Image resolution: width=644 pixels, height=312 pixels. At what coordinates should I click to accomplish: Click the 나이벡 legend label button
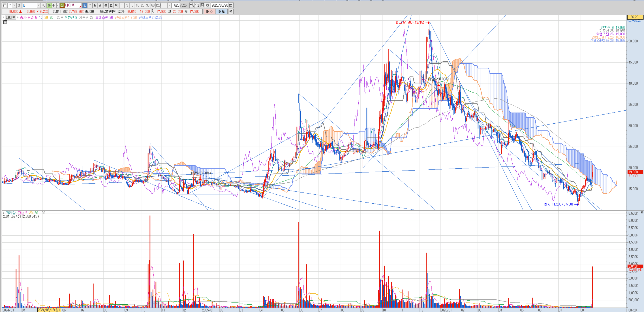(x=10, y=18)
